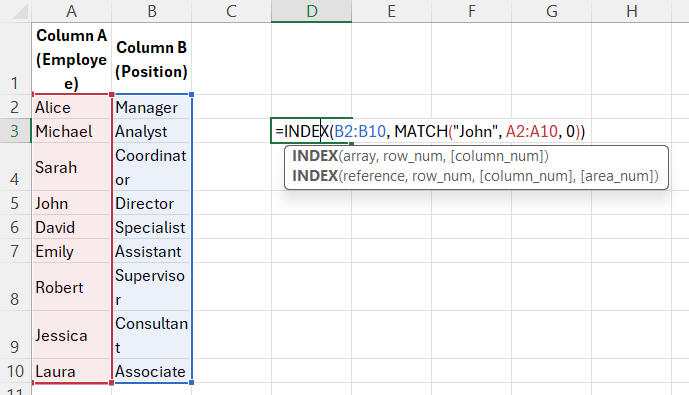Select row 6 header
The image size is (689, 395).
(x=15, y=227)
